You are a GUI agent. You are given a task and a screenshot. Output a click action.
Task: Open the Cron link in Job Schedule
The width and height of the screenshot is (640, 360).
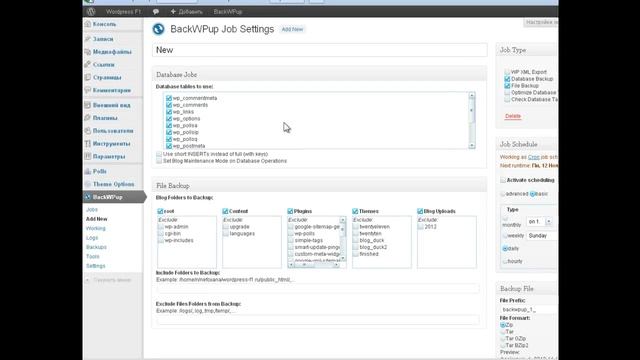pos(533,157)
